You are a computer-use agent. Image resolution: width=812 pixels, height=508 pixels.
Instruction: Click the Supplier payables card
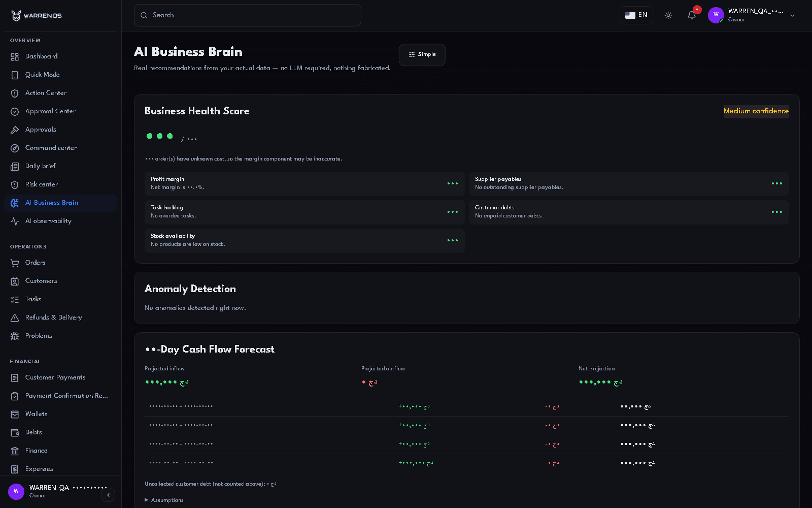click(629, 183)
